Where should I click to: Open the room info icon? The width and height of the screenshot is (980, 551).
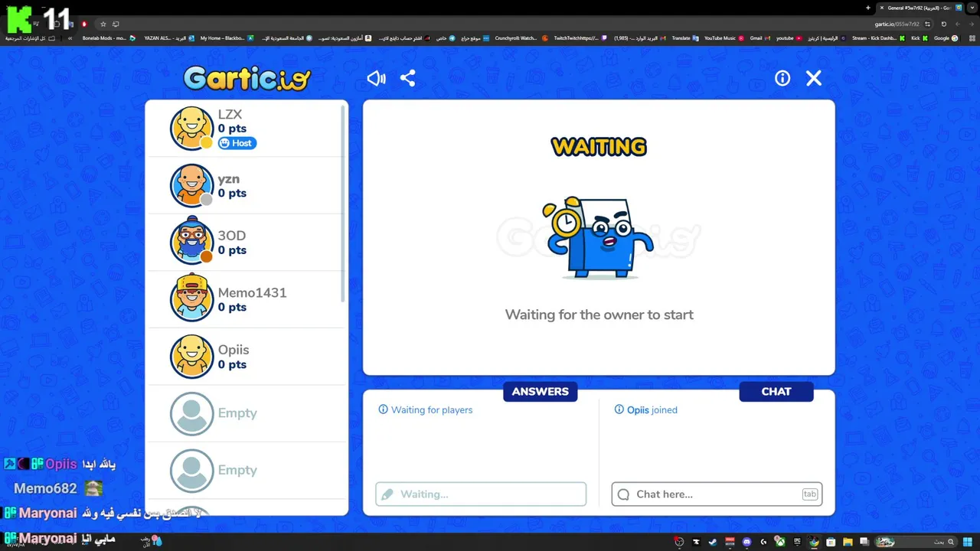point(782,78)
